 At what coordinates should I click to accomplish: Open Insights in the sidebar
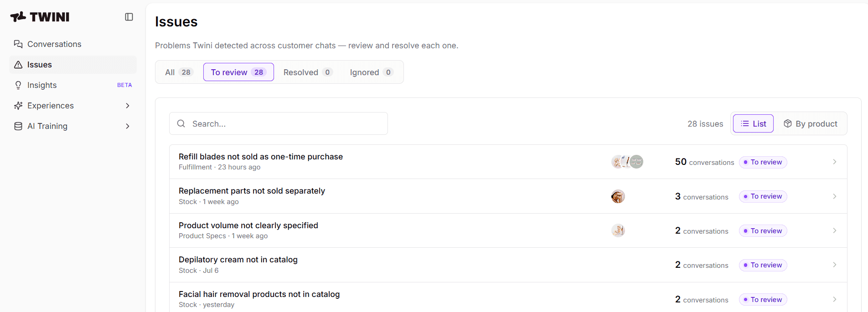(73, 85)
